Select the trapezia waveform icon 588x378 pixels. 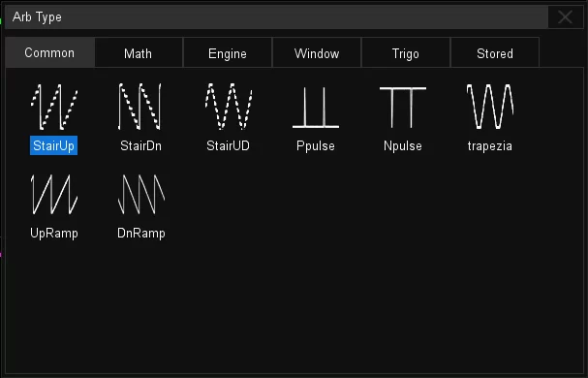(490, 107)
